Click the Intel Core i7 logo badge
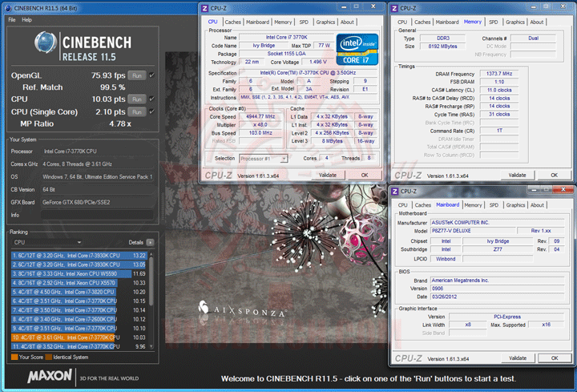The height and width of the screenshot is (392, 577). coord(357,50)
